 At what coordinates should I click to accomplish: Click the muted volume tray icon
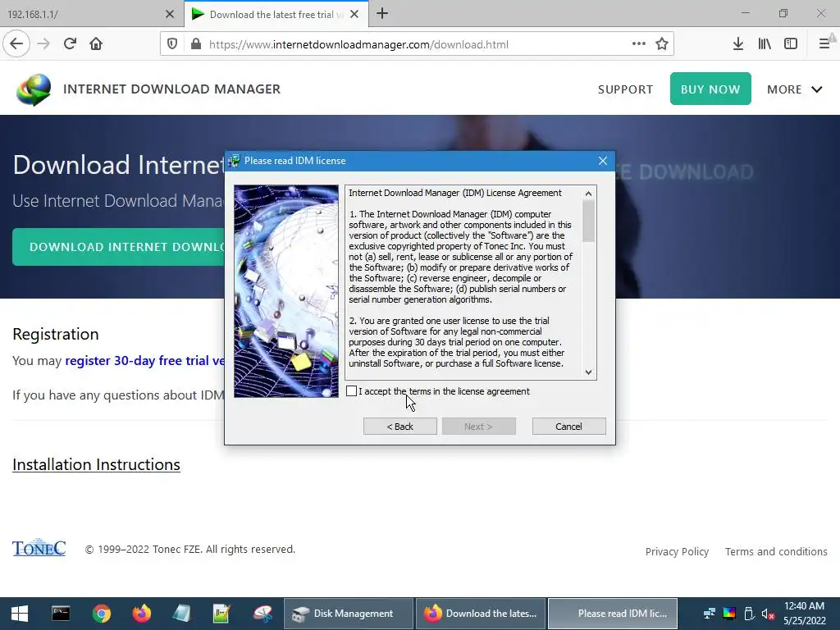click(768, 614)
